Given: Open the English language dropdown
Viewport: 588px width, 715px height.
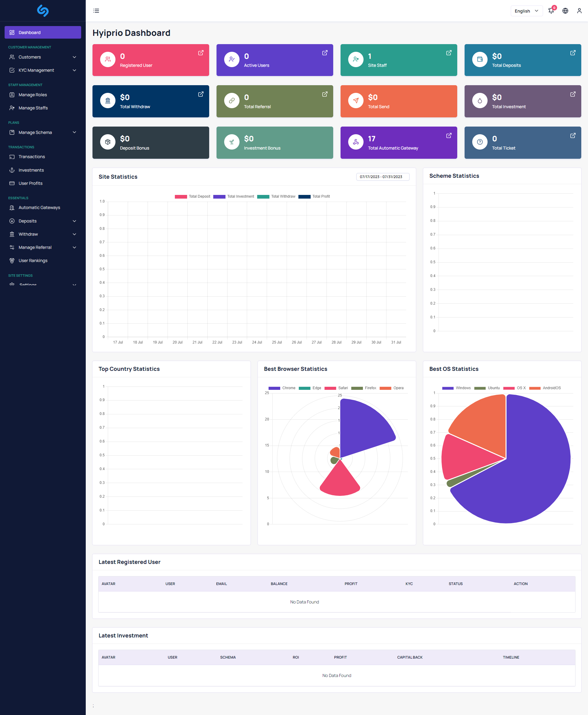Looking at the screenshot, I should [526, 11].
